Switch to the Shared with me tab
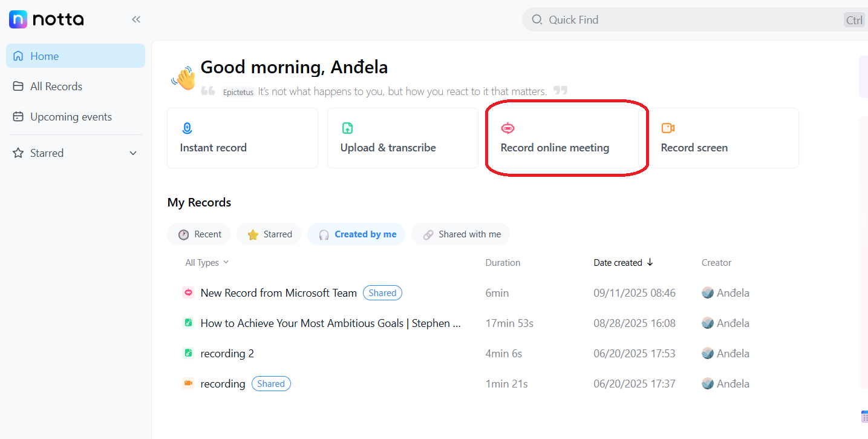This screenshot has width=868, height=439. click(x=461, y=234)
